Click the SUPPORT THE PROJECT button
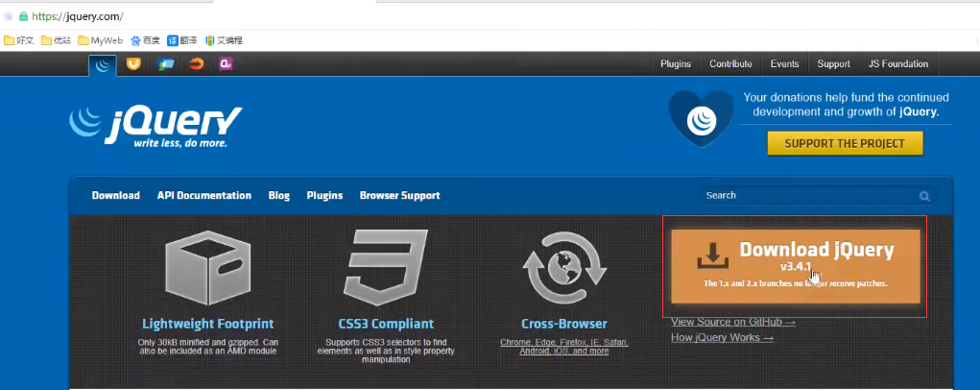 tap(845, 144)
